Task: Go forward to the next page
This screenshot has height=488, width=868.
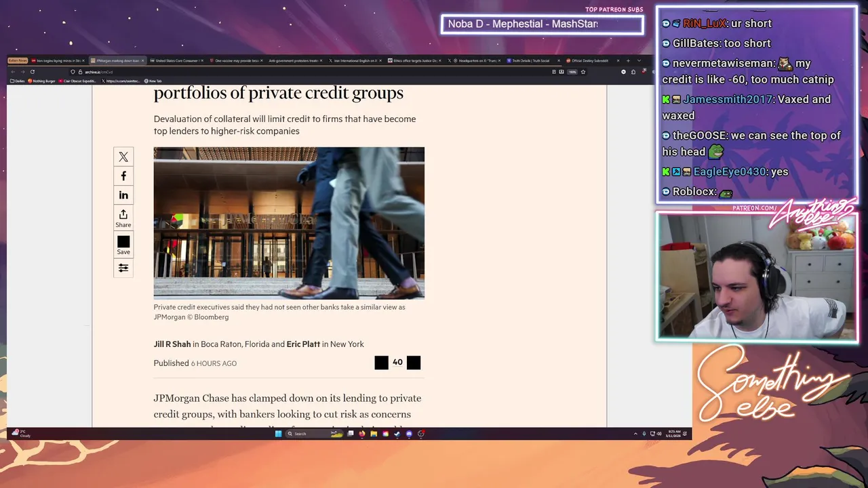Action: (23, 72)
